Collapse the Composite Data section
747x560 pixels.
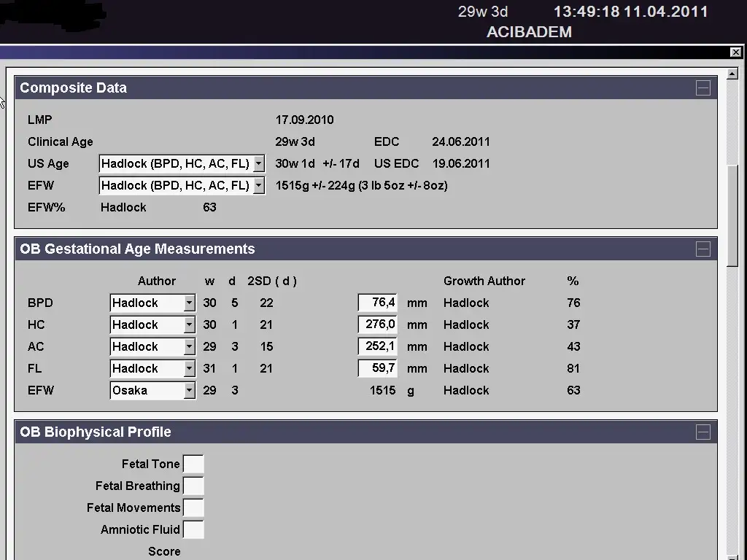click(x=703, y=88)
